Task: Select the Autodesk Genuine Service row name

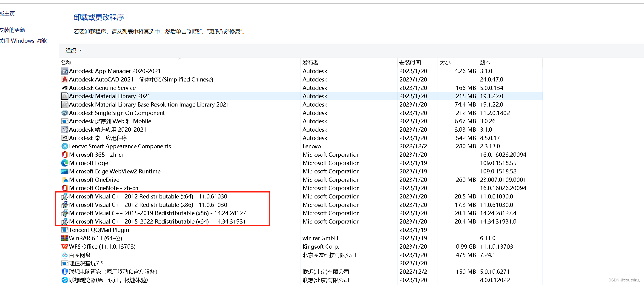Action: pyautogui.click(x=102, y=88)
